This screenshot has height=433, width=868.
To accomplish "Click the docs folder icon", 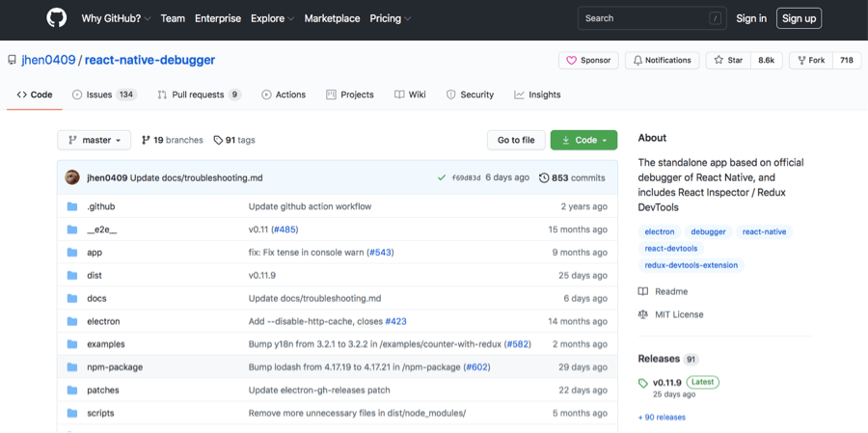I will (x=72, y=298).
